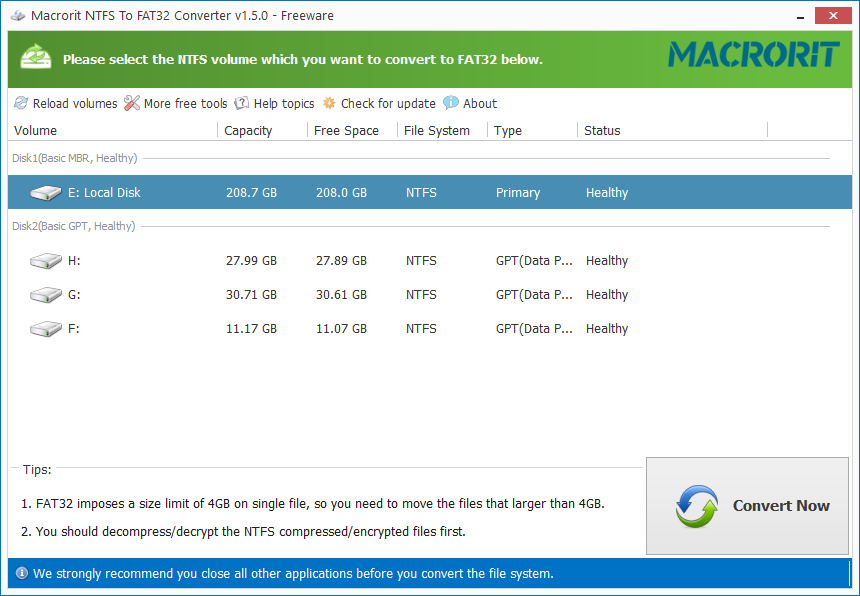Click the green arrows icon on Convert Now
Viewport: 860px width, 596px height.
click(697, 506)
